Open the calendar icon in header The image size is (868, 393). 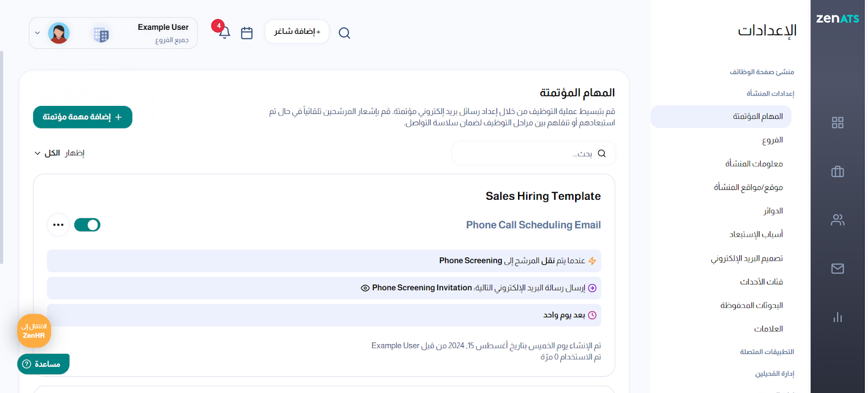[x=247, y=33]
